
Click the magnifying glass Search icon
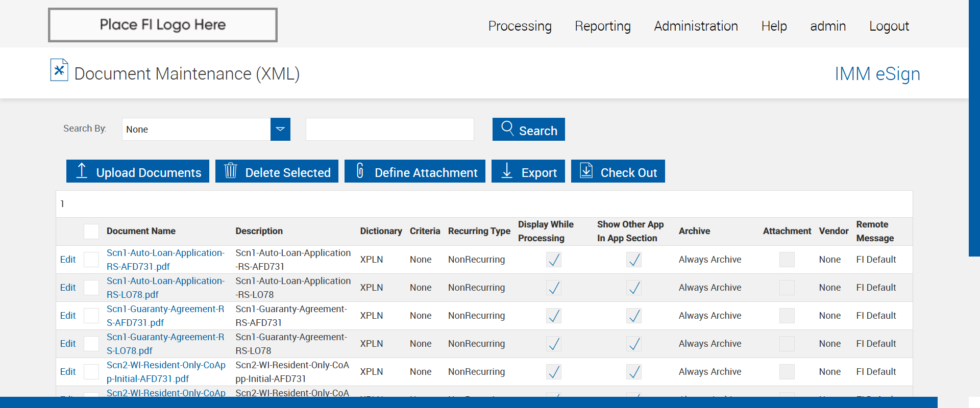(507, 128)
